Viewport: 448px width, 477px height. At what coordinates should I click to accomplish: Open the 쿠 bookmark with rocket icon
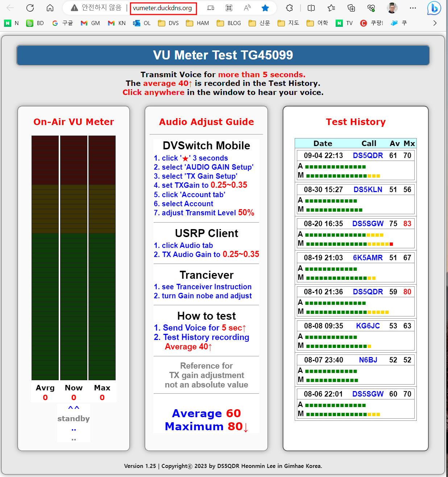399,23
